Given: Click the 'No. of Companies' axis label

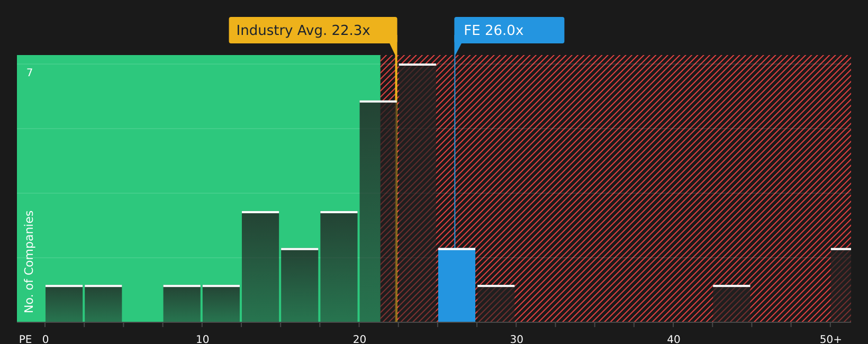Looking at the screenshot, I should click(x=29, y=261).
